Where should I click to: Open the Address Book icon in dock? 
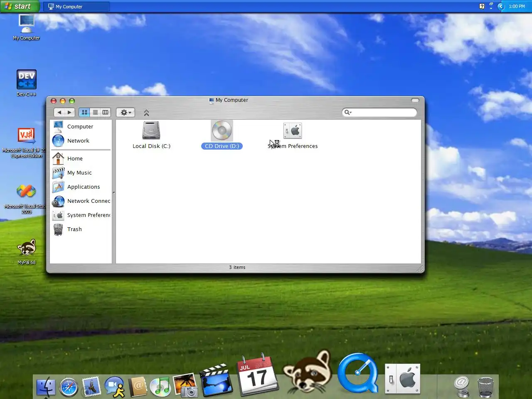tap(138, 387)
